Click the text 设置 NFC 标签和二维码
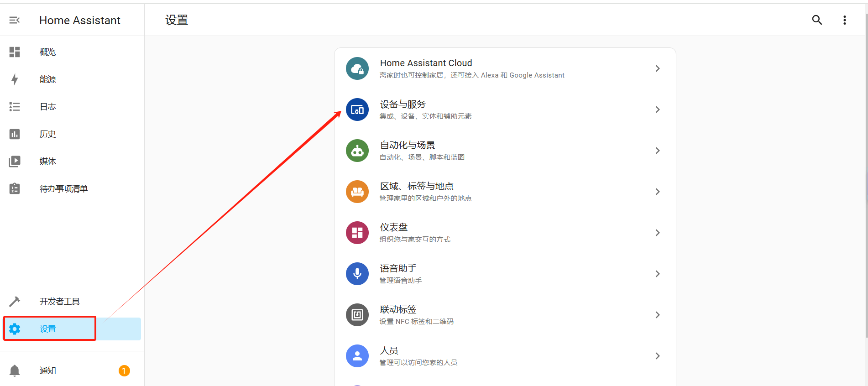The width and height of the screenshot is (868, 386). click(x=417, y=322)
